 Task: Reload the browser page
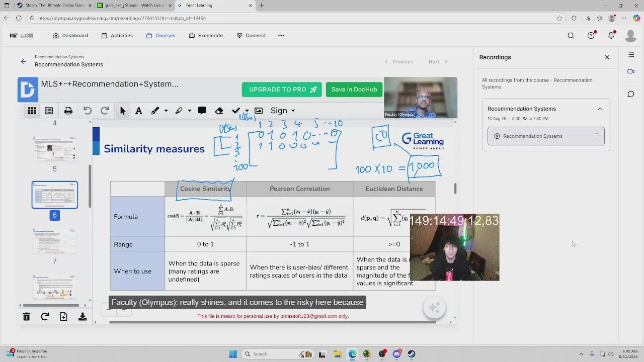coord(19,18)
